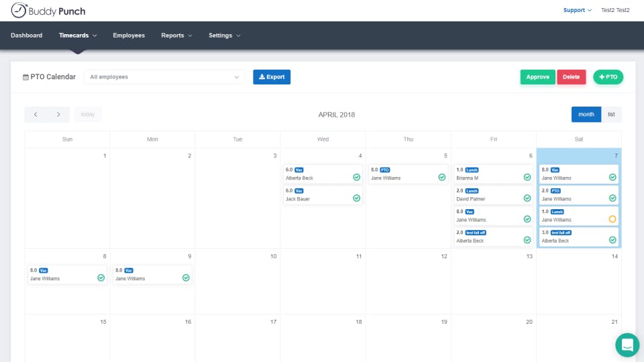The width and height of the screenshot is (644, 362).
Task: Switch to month view
Action: point(586,115)
